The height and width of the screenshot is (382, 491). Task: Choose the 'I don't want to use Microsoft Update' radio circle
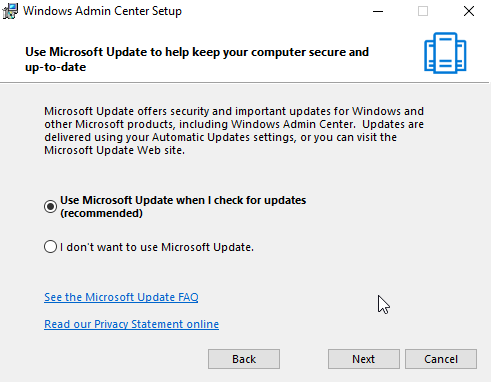coord(50,247)
